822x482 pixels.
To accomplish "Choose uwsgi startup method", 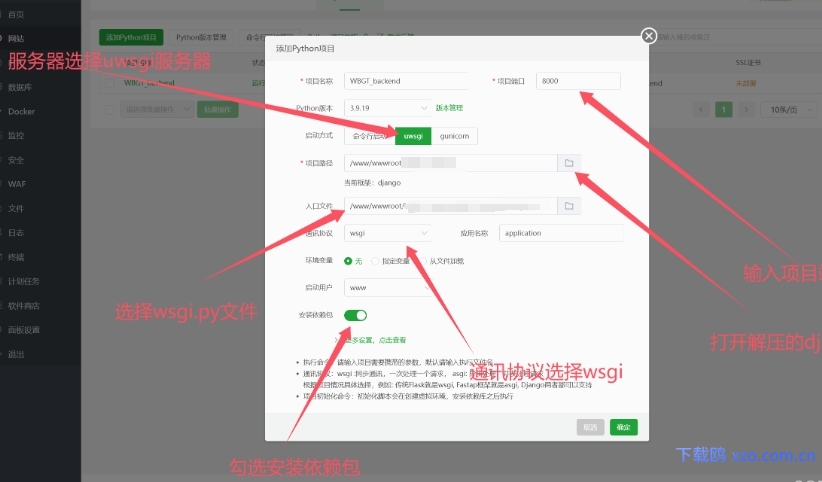I will [413, 136].
